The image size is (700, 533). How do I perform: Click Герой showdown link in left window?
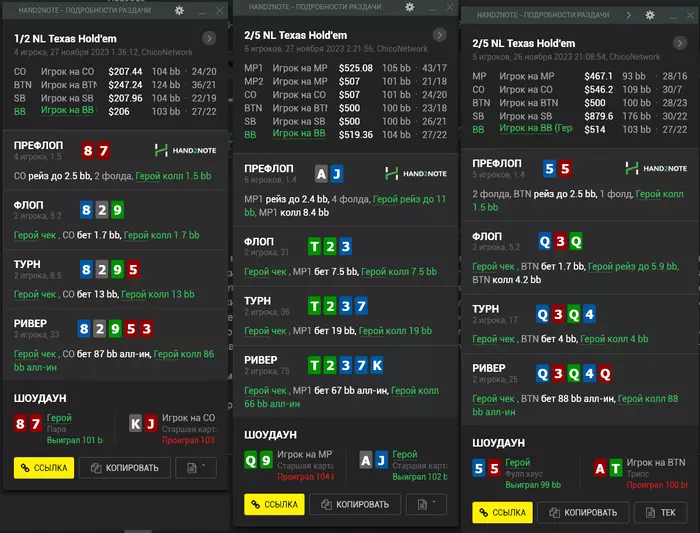59,418
